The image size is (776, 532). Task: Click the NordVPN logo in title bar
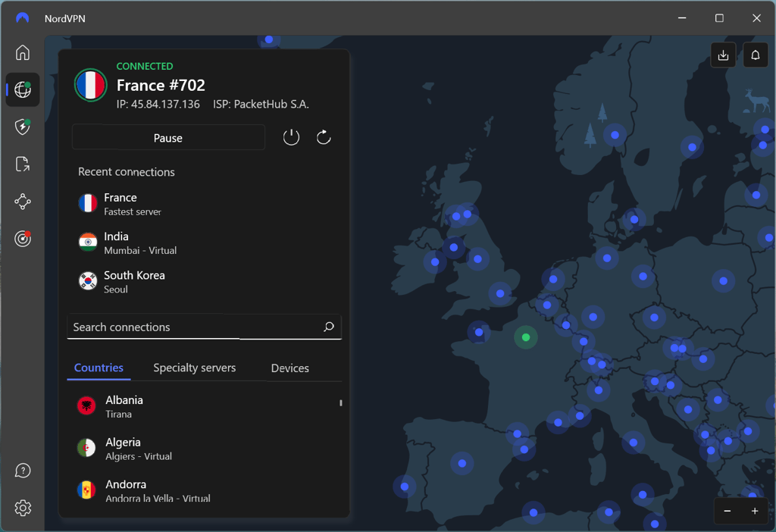[22, 18]
